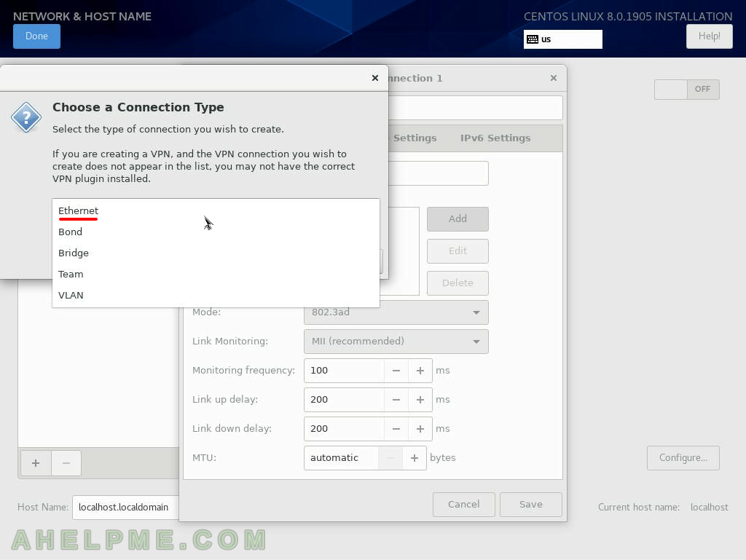The height and width of the screenshot is (560, 746).
Task: Open the Link Monitoring dropdown
Action: point(396,342)
